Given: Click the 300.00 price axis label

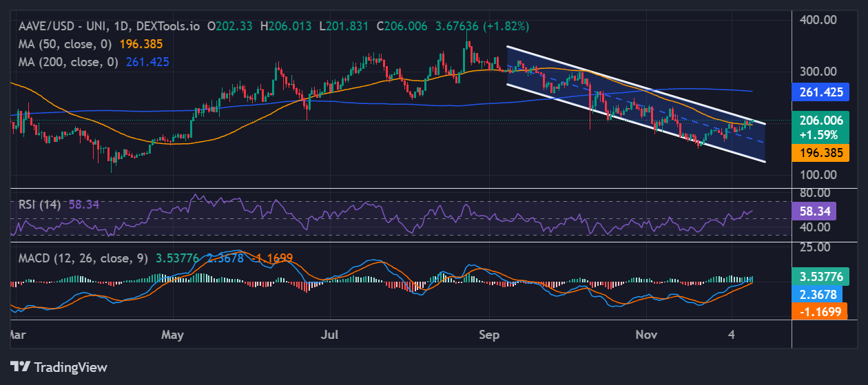Looking at the screenshot, I should (x=818, y=72).
